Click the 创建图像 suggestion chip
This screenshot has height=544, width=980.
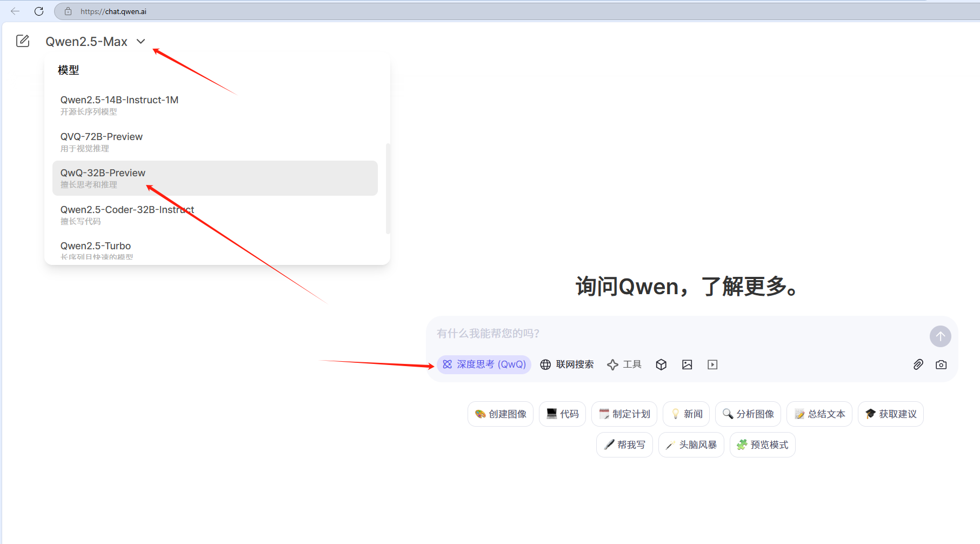click(501, 414)
